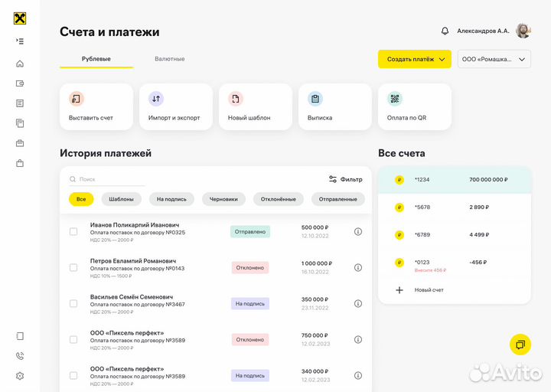The width and height of the screenshot is (551, 392).
Task: Open the document list icon in sidebar
Action: pos(20,103)
